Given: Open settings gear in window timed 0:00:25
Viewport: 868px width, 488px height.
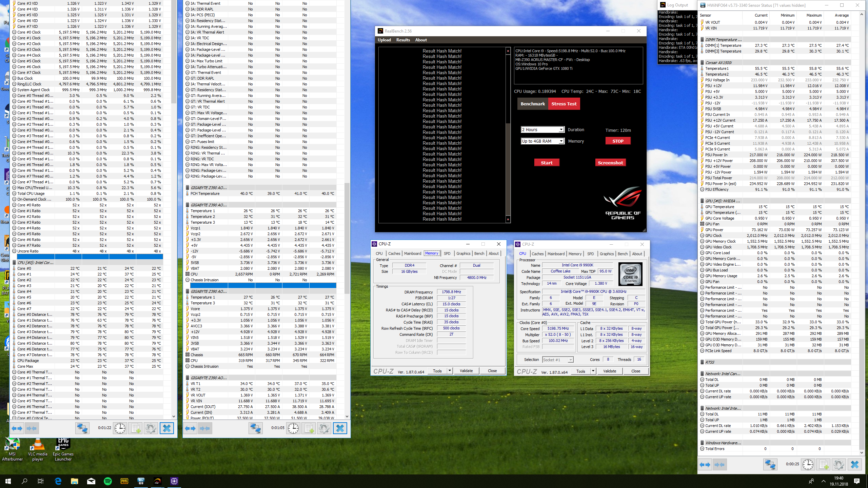Looking at the screenshot, I should 839,465.
